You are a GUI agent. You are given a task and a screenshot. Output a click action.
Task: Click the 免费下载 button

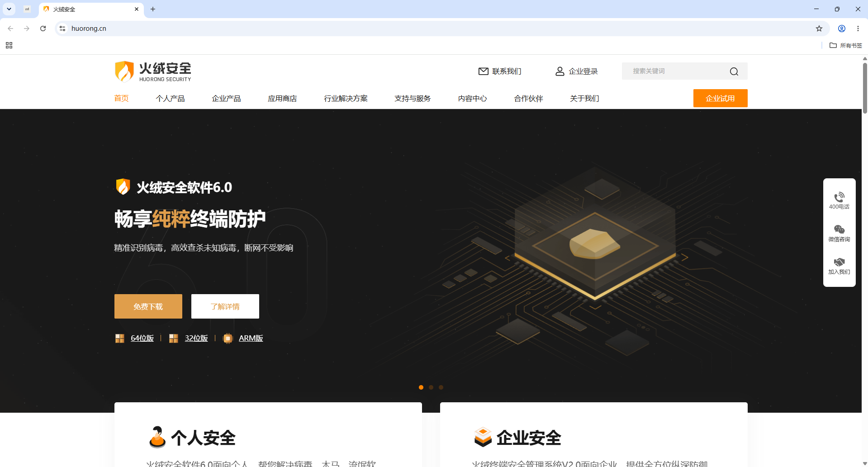point(148,306)
